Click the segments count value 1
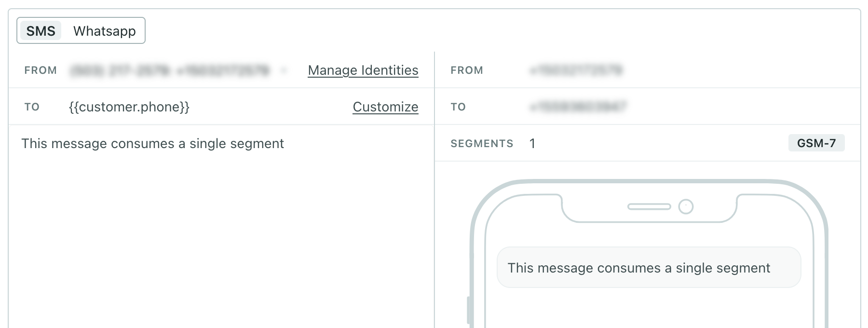Image resolution: width=868 pixels, height=328 pixels. 532,144
